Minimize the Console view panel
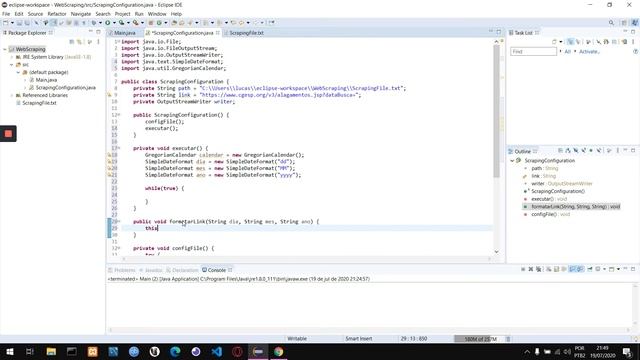The height and width of the screenshot is (360, 640). pyautogui.click(x=625, y=268)
